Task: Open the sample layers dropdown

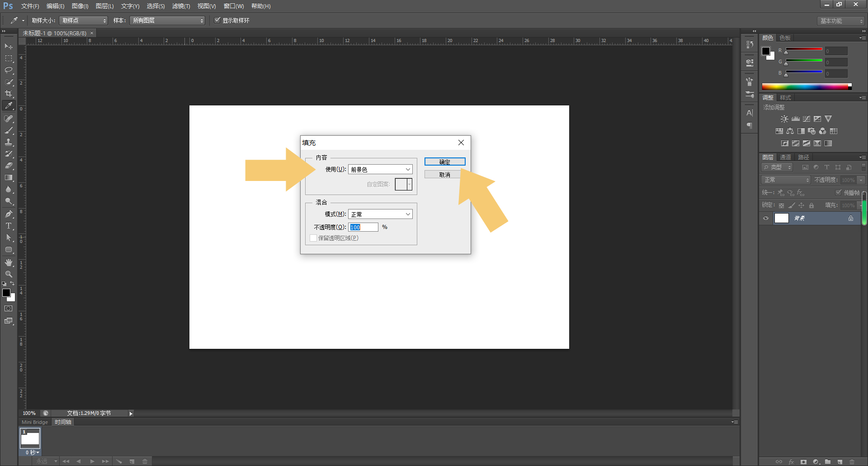Action: (167, 20)
